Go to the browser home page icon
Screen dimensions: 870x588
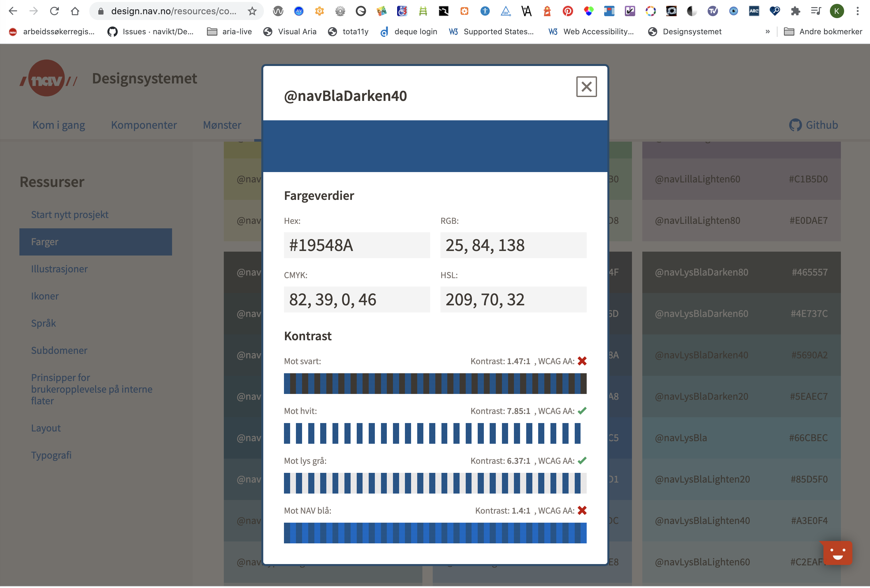click(75, 11)
